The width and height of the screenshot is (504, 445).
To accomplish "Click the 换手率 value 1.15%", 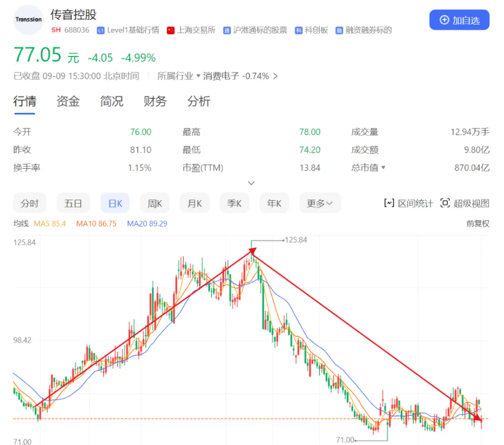I will [139, 168].
